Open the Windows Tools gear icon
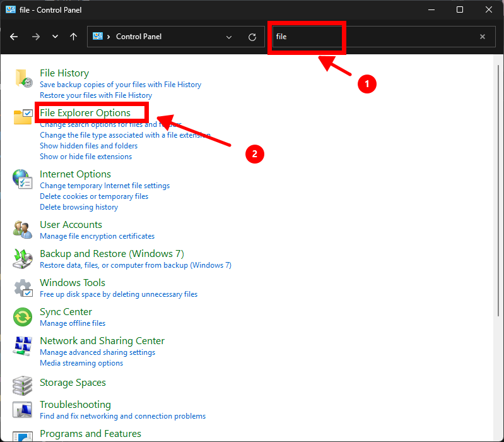The image size is (504, 442). (x=23, y=288)
